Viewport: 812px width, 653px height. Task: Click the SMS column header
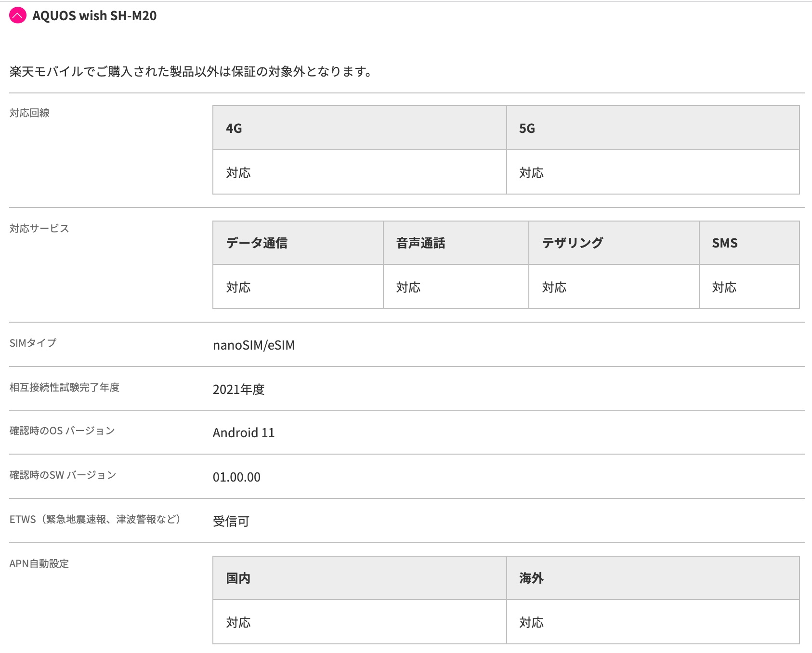click(x=749, y=243)
